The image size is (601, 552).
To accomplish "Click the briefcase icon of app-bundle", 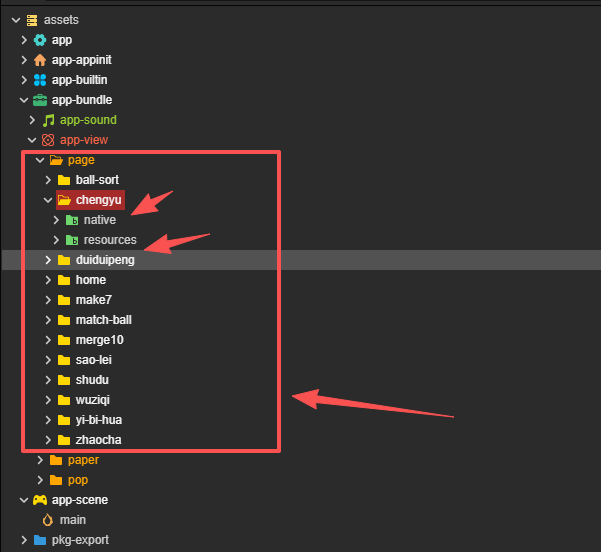I will click(x=40, y=100).
